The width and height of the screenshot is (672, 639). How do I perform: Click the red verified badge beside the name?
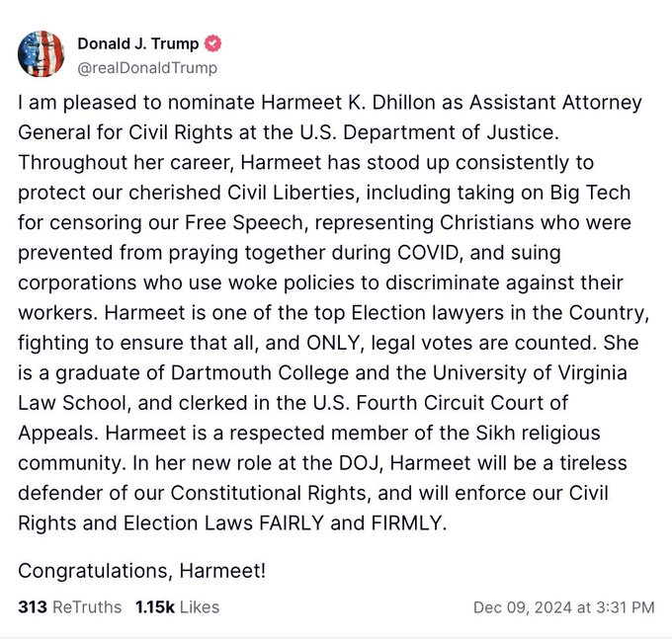click(x=212, y=44)
